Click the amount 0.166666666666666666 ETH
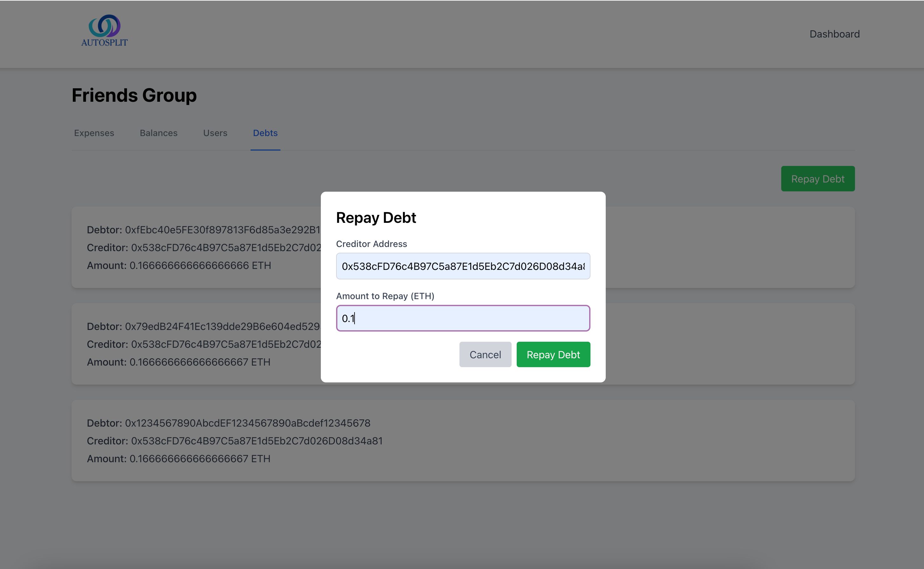This screenshot has width=924, height=569. (x=200, y=265)
